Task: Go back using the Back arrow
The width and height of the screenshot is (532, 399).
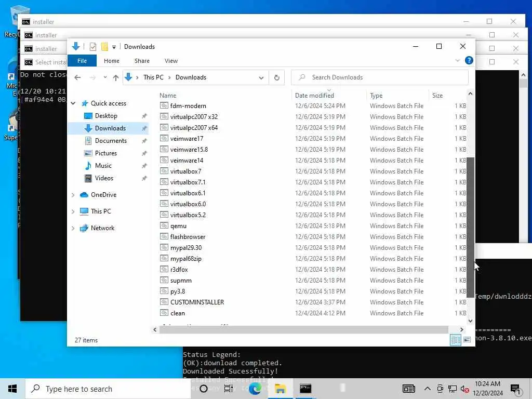Action: 78,77
